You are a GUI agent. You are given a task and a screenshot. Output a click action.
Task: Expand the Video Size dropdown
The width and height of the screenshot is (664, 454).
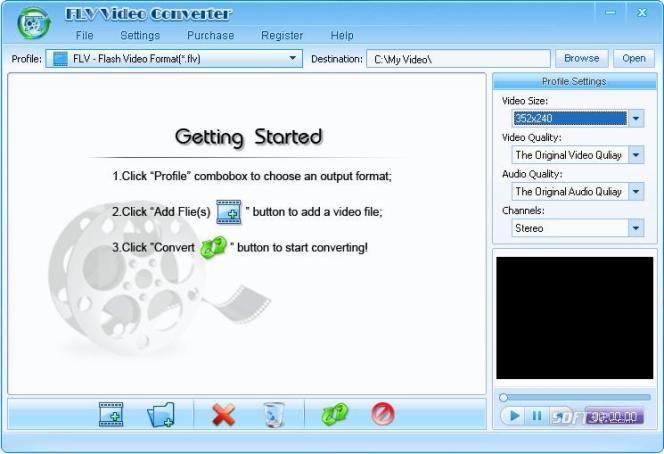[636, 118]
